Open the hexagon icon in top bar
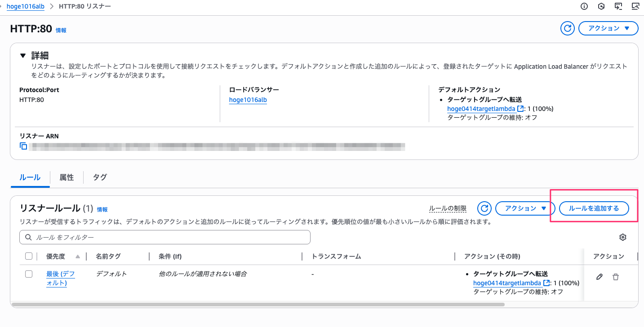This screenshot has width=644, height=327. pos(601,6)
